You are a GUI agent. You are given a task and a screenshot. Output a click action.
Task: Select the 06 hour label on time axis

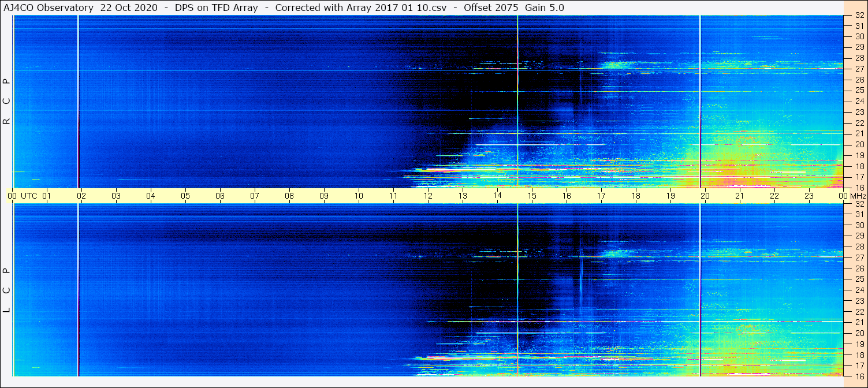(x=220, y=196)
